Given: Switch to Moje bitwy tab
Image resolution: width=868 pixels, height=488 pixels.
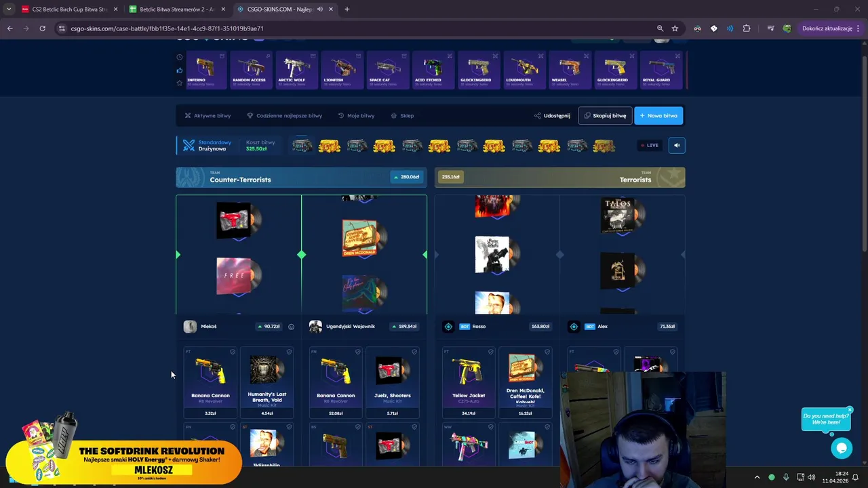Looking at the screenshot, I should (356, 116).
